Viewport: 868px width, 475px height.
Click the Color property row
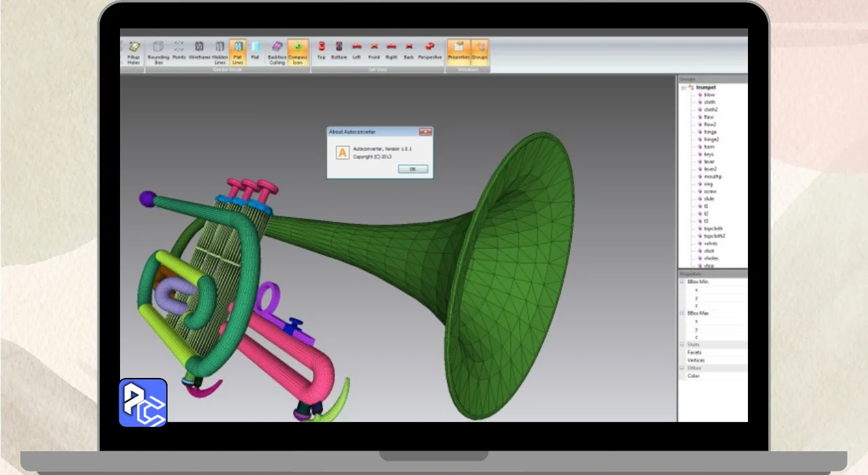(x=694, y=376)
